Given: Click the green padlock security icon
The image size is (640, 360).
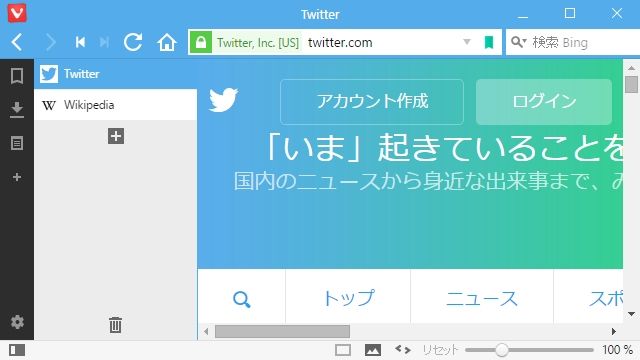Looking at the screenshot, I should pos(200,42).
